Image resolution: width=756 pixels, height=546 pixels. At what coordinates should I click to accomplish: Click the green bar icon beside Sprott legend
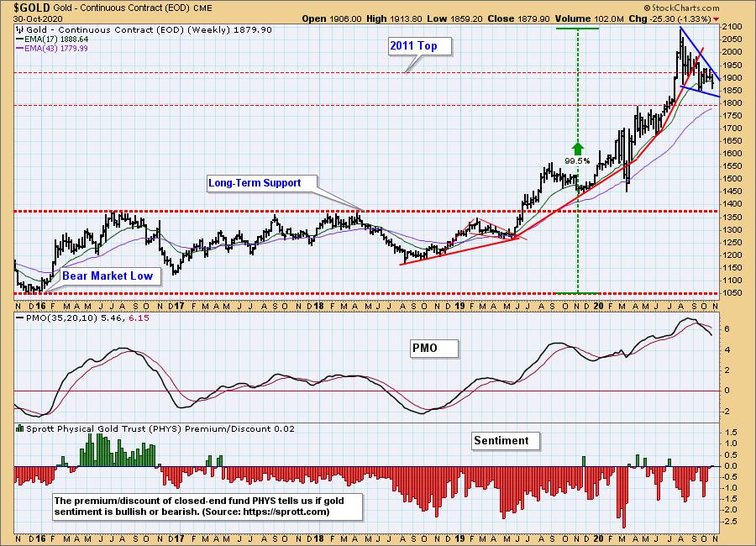[20, 428]
